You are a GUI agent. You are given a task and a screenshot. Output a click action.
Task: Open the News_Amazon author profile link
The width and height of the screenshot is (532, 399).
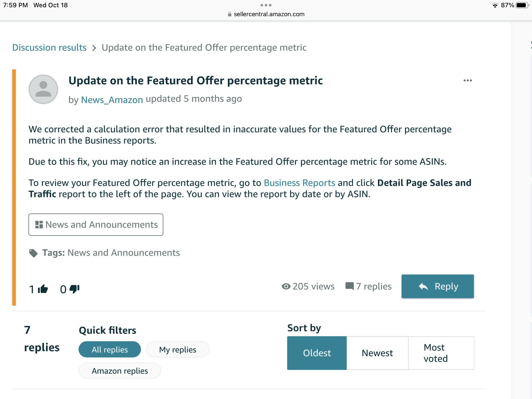[112, 100]
